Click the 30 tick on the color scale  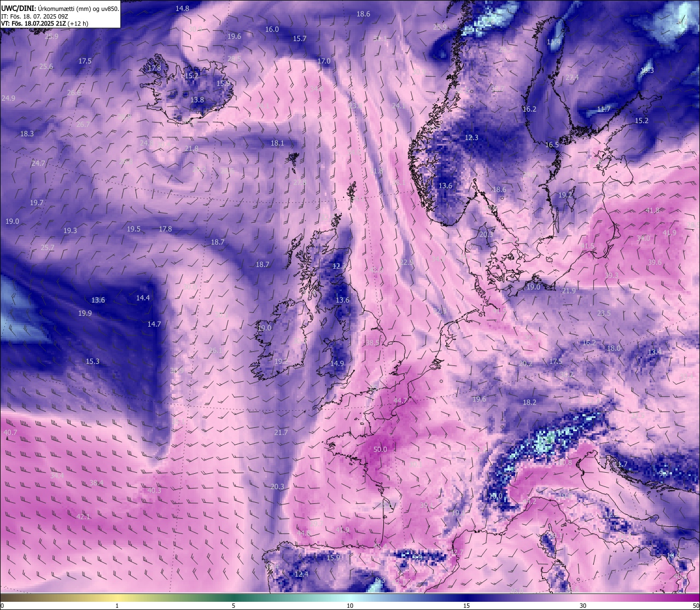click(583, 606)
